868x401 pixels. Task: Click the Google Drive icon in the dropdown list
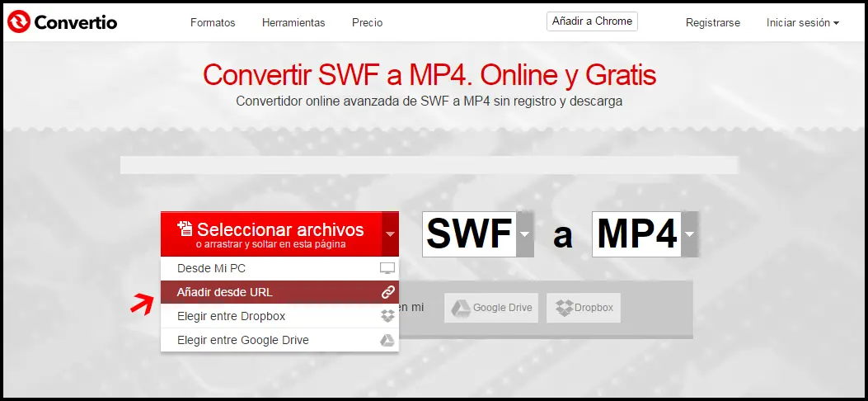[387, 340]
